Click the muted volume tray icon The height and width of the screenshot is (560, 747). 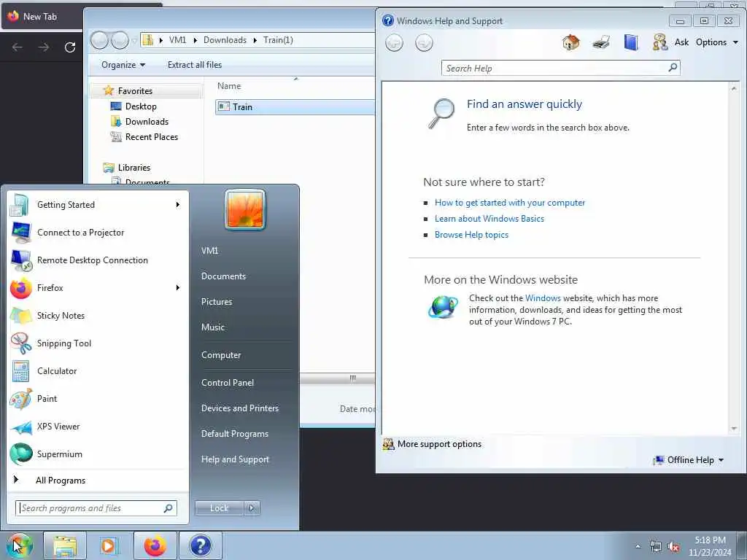[673, 547]
